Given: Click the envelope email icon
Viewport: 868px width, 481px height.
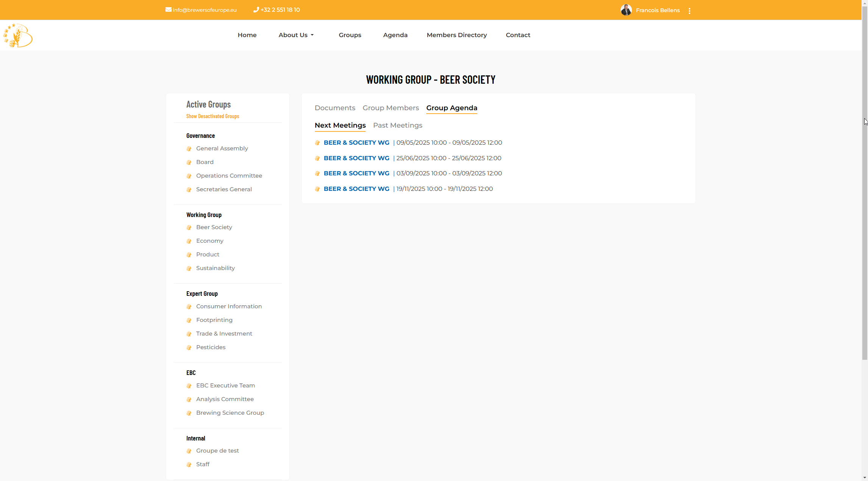Looking at the screenshot, I should [168, 10].
